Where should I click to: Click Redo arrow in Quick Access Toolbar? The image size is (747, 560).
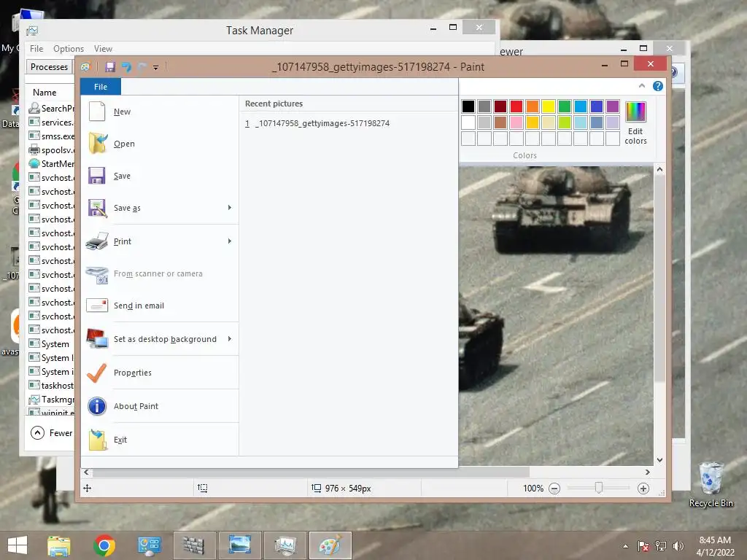click(x=142, y=67)
